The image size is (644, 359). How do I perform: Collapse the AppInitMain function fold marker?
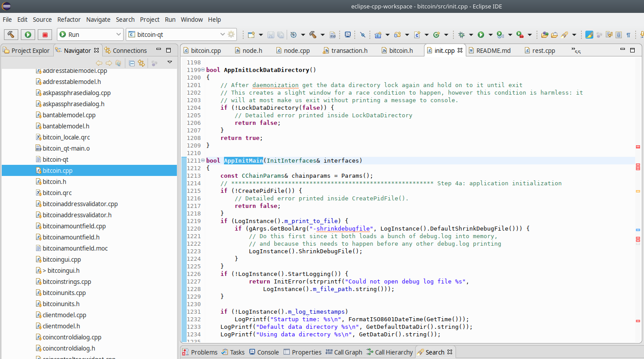[x=203, y=160]
